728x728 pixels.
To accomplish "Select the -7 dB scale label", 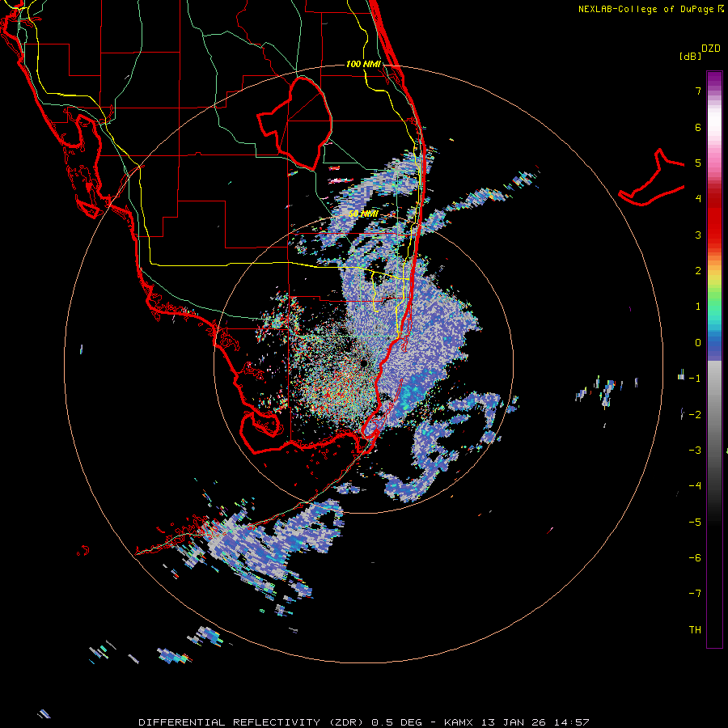I will pos(695,594).
